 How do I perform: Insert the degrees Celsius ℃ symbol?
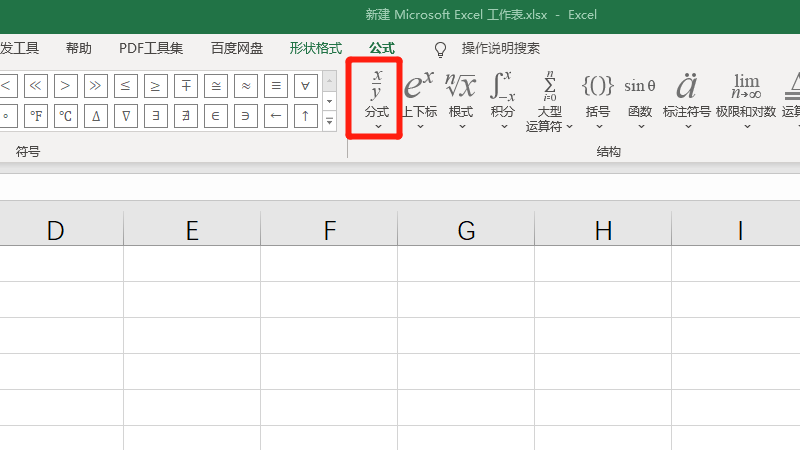[66, 116]
